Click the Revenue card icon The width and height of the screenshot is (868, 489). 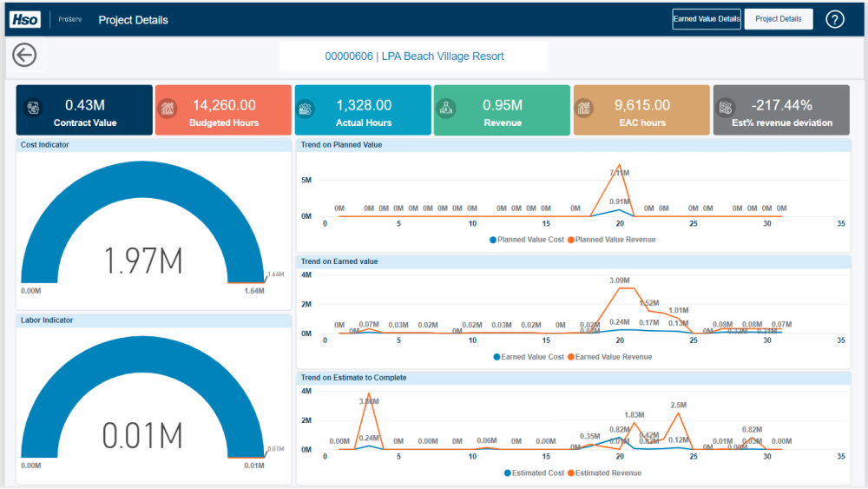tap(446, 108)
